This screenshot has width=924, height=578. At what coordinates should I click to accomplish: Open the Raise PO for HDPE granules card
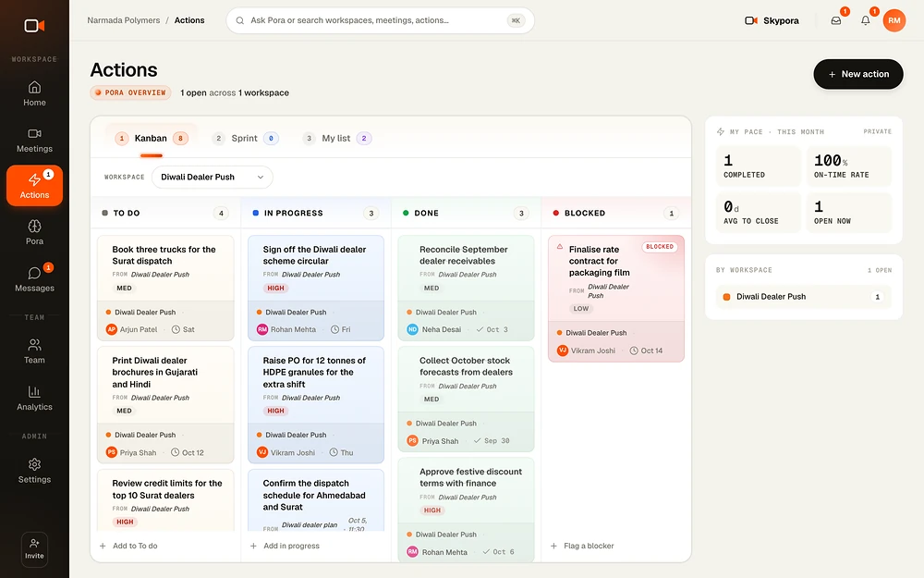coord(316,405)
